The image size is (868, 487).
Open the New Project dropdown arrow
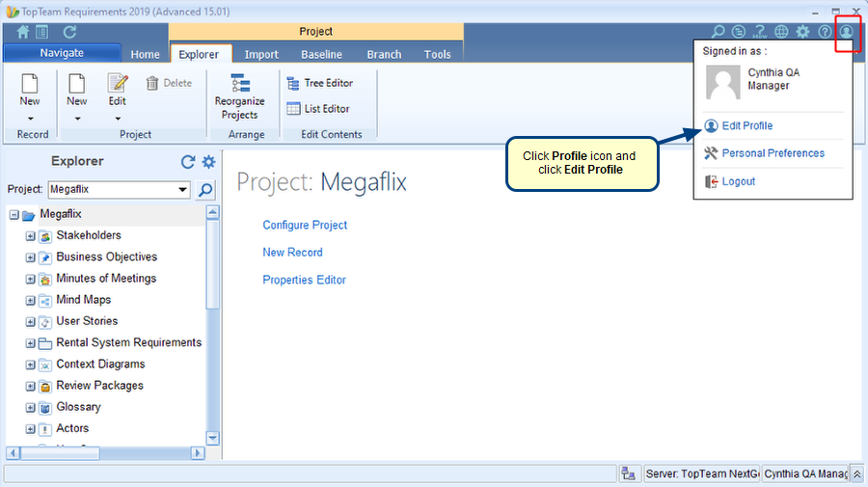[x=77, y=119]
